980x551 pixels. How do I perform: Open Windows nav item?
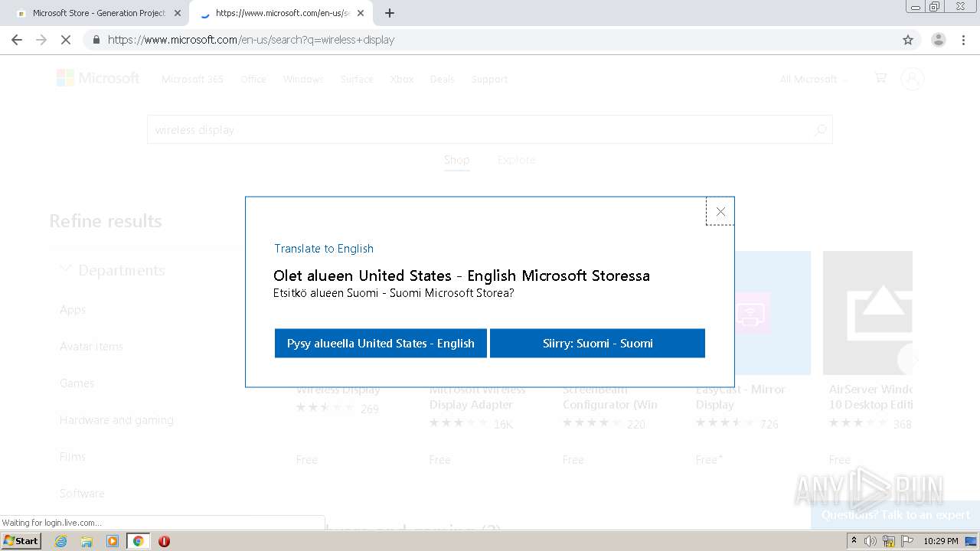[x=303, y=79]
